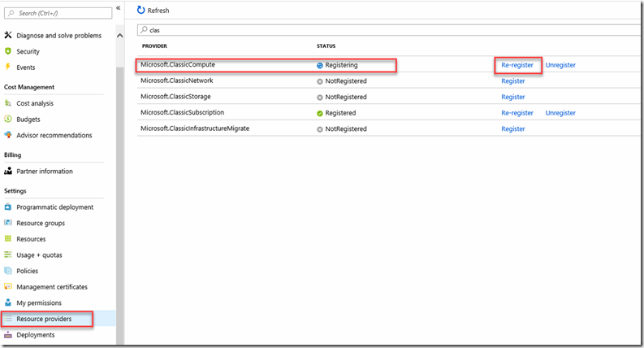Image resolution: width=644 pixels, height=348 pixels.
Task: Collapse the sidebar with the double chevron
Action: tap(119, 8)
